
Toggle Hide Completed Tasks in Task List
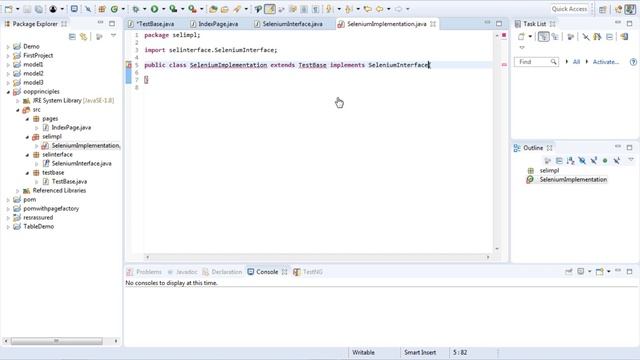[x=586, y=37]
